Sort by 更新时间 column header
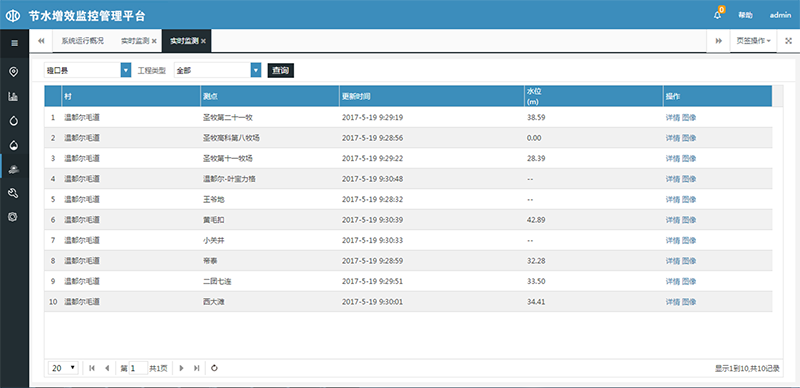Screen dimensions: 800x388 (432, 96)
